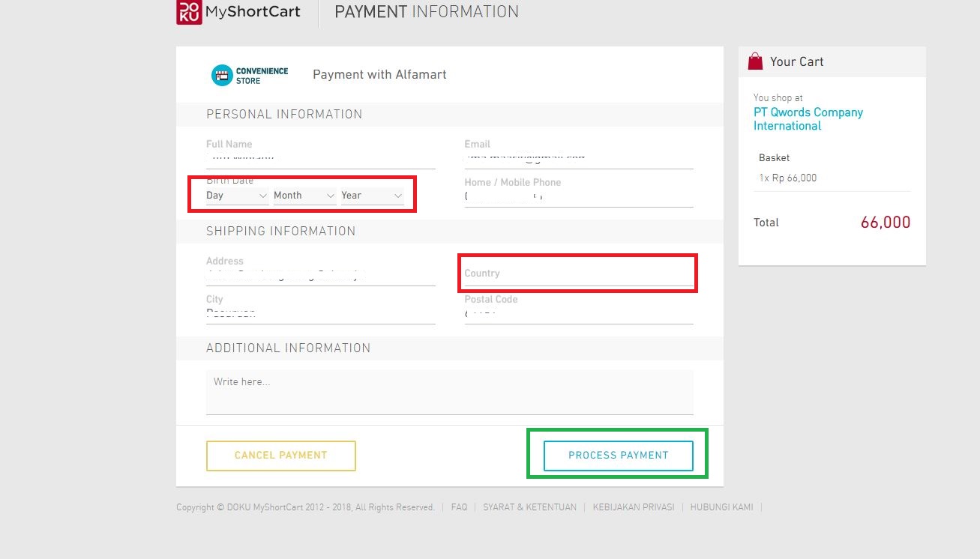Click the Convenience Store icon
Screen dimensions: 980x559
click(x=222, y=75)
